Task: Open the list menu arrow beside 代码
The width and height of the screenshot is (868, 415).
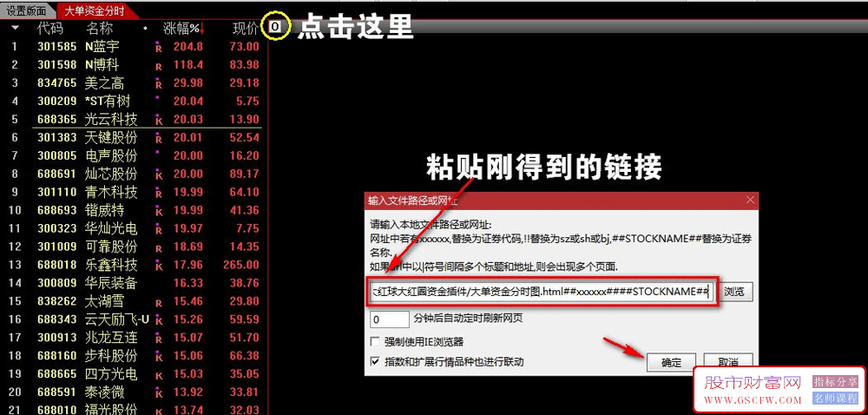Action: pos(15,28)
